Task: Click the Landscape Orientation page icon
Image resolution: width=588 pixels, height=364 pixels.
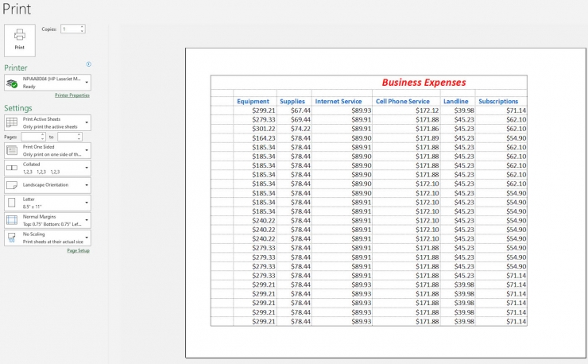Action: click(x=12, y=185)
